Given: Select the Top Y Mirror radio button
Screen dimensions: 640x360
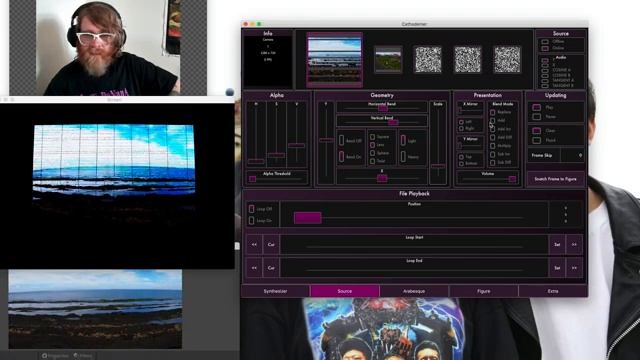Looking at the screenshot, I should pyautogui.click(x=461, y=157).
